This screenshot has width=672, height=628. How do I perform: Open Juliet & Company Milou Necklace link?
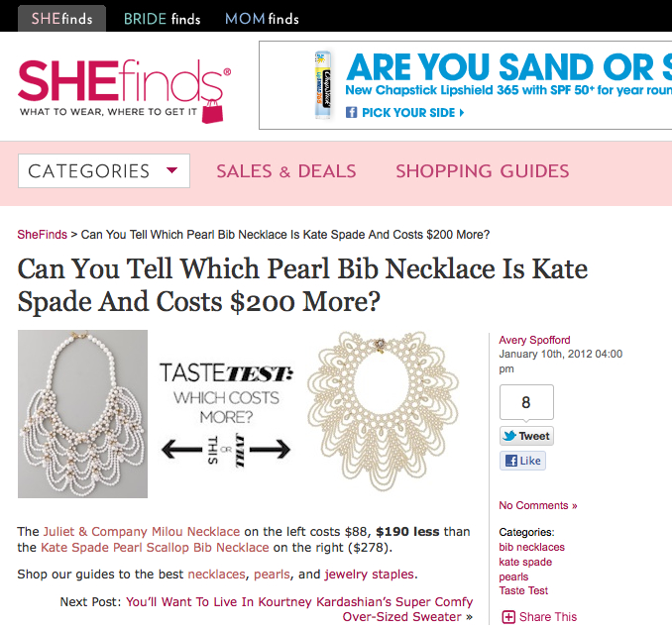(x=142, y=532)
